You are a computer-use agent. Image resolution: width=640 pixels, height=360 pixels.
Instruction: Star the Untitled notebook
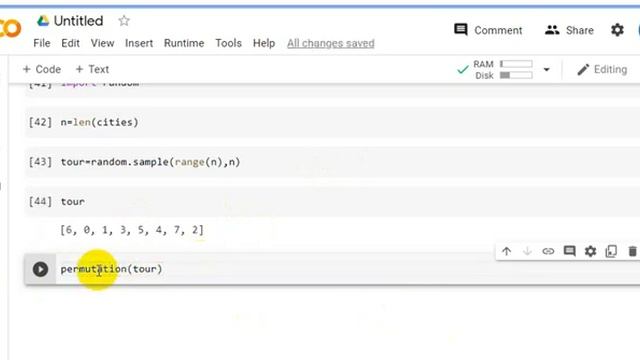tap(124, 20)
